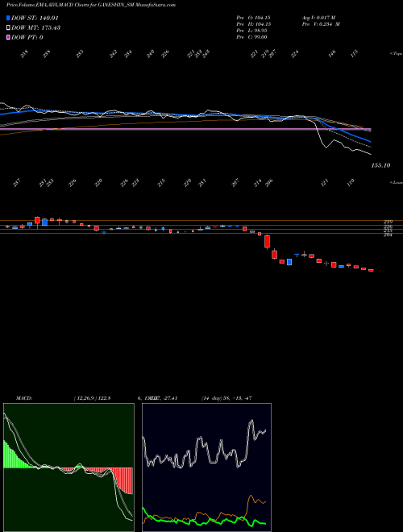403x532 pixels.
Task: Click the Pre H: 104.15 value
Action: point(253,24)
